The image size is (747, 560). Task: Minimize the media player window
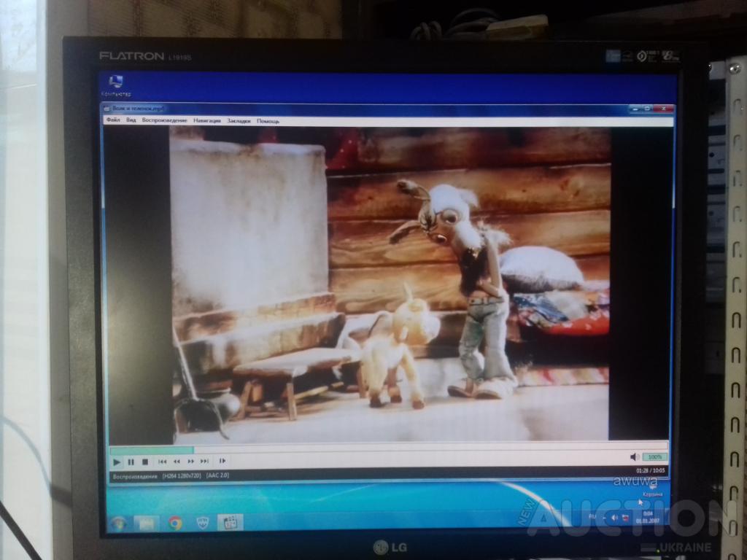pyautogui.click(x=635, y=109)
